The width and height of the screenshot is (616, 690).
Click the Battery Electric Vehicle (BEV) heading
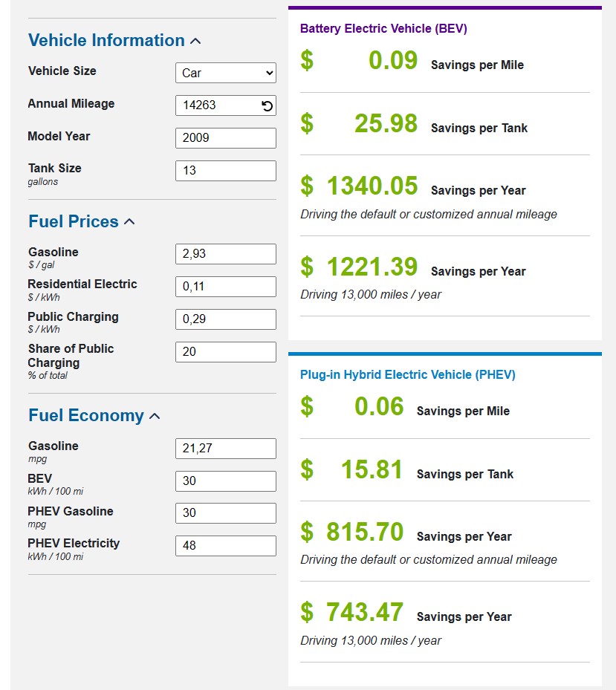tap(383, 29)
